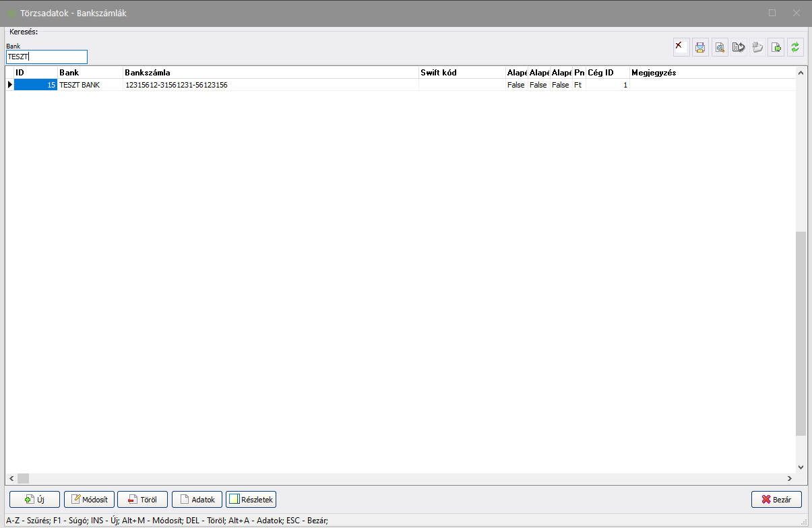Click the green refresh arrows icon

pos(795,47)
